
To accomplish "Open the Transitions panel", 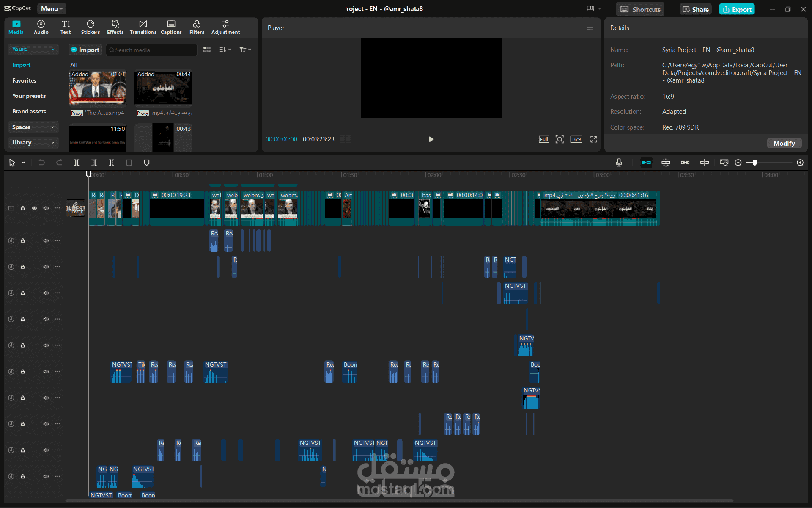I will 143,27.
